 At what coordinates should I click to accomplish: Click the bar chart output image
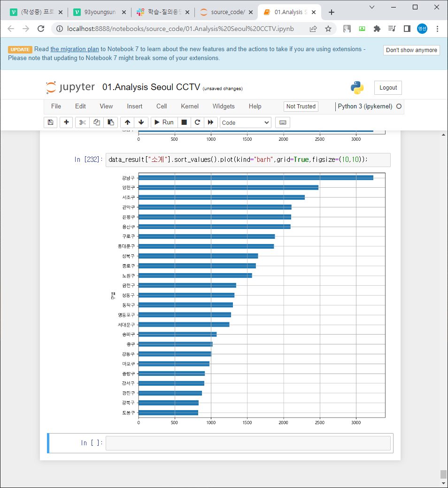click(248, 298)
